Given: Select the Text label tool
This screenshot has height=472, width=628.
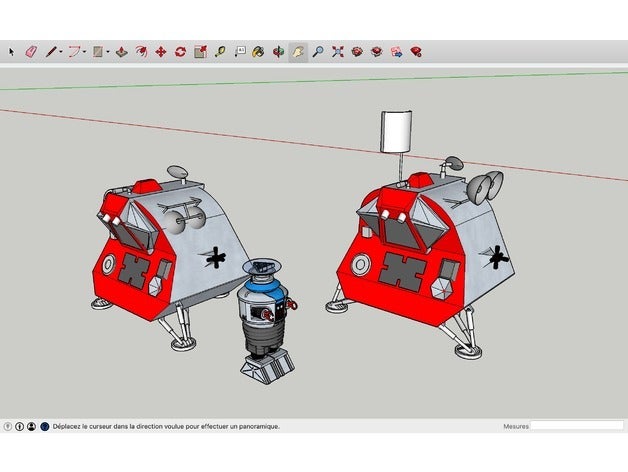Looking at the screenshot, I should pyautogui.click(x=240, y=52).
